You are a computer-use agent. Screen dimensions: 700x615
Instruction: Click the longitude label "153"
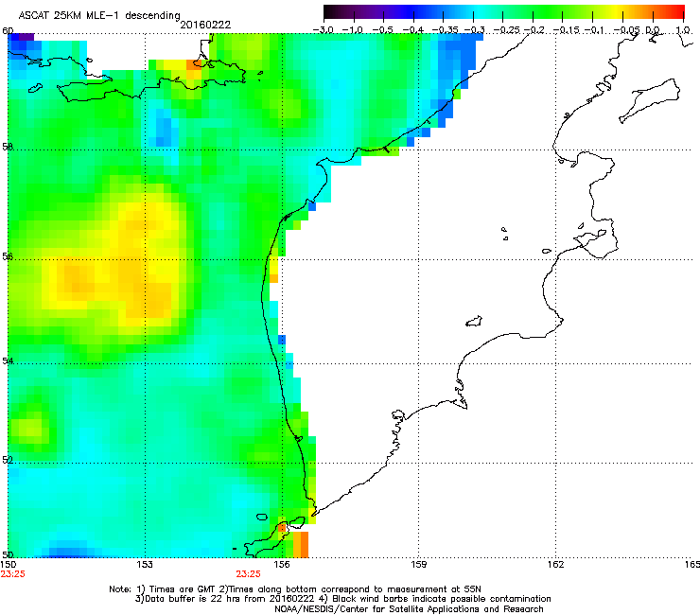pos(145,565)
